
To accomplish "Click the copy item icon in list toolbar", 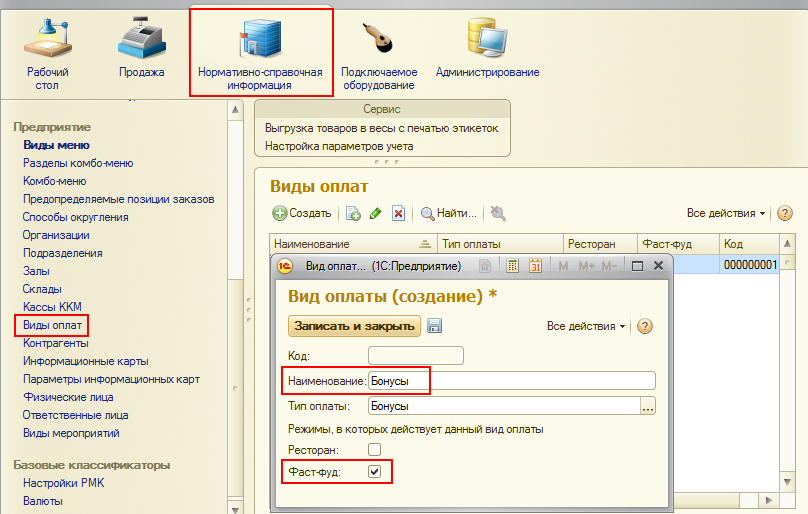I will [353, 213].
